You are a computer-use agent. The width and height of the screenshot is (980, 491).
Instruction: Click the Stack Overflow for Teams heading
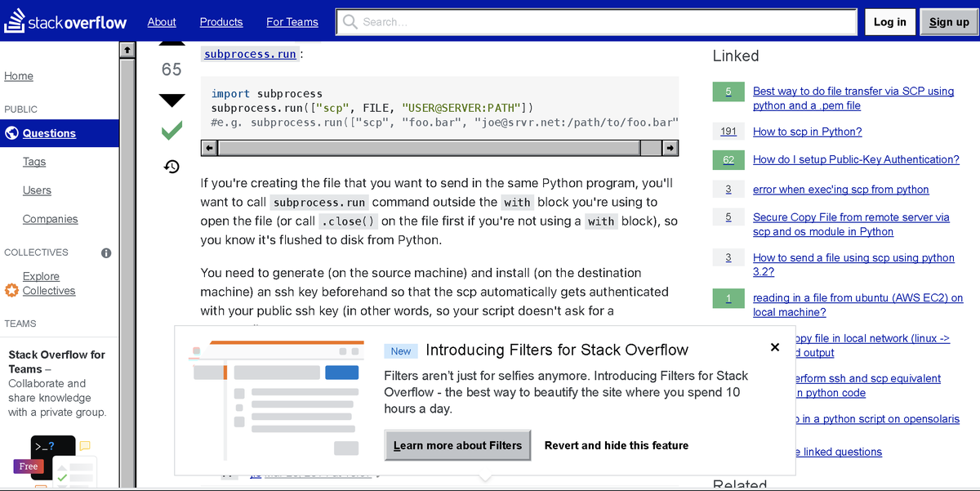coord(56,362)
